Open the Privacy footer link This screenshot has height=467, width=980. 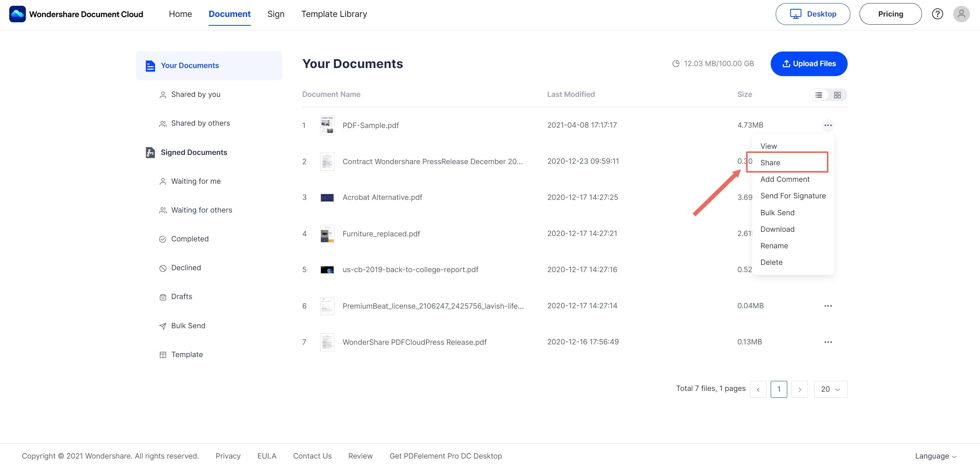228,456
